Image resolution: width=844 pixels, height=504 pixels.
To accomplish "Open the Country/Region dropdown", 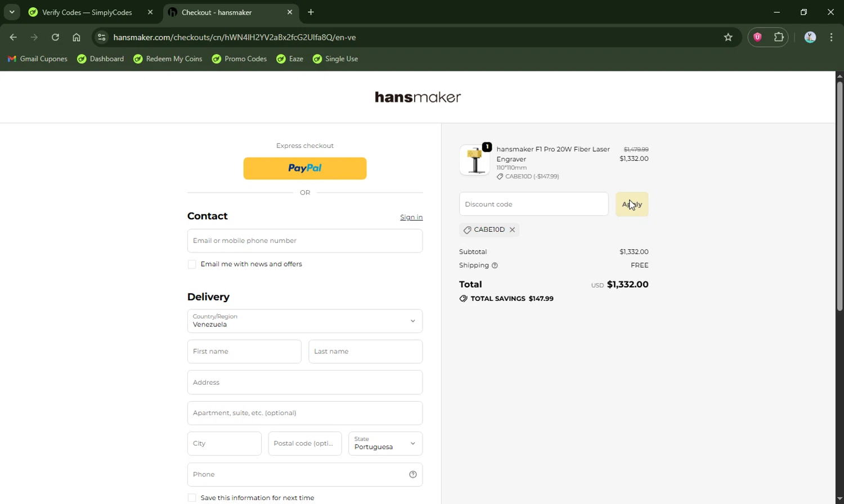I will [305, 321].
